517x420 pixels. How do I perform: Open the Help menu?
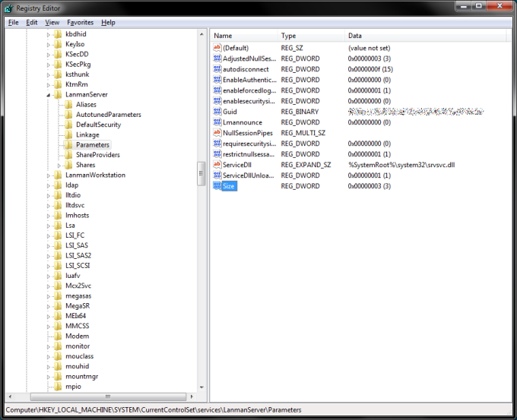click(x=108, y=22)
